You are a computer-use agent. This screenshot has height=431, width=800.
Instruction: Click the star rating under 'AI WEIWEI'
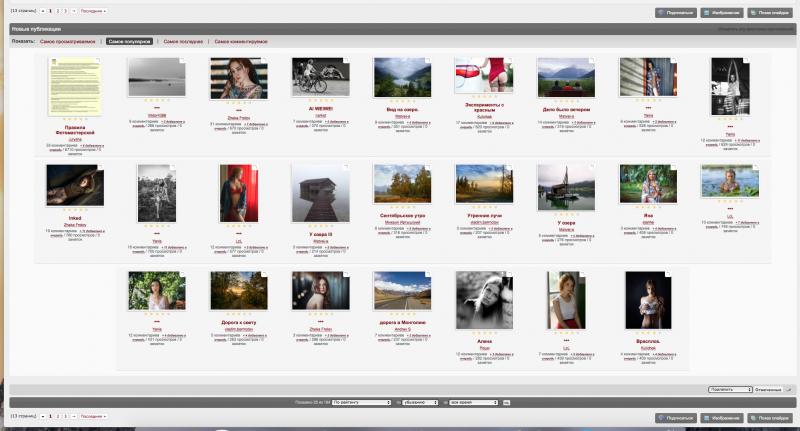tap(321, 102)
